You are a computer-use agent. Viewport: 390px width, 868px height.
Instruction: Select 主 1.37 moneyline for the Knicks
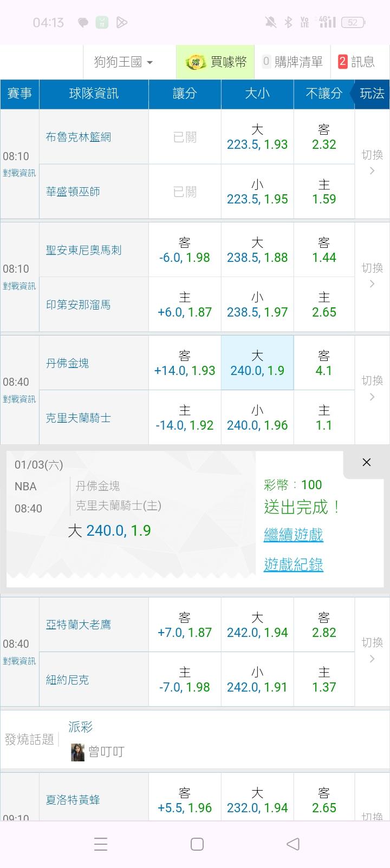324,680
